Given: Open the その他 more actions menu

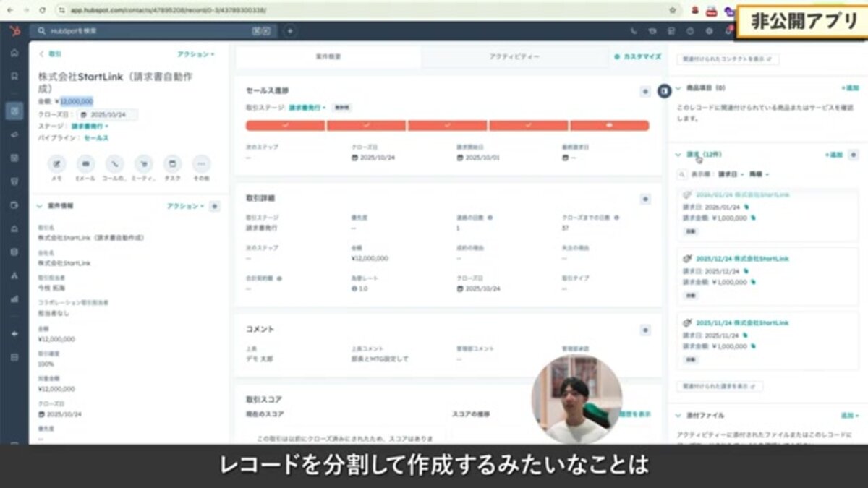Looking at the screenshot, I should 201,165.
